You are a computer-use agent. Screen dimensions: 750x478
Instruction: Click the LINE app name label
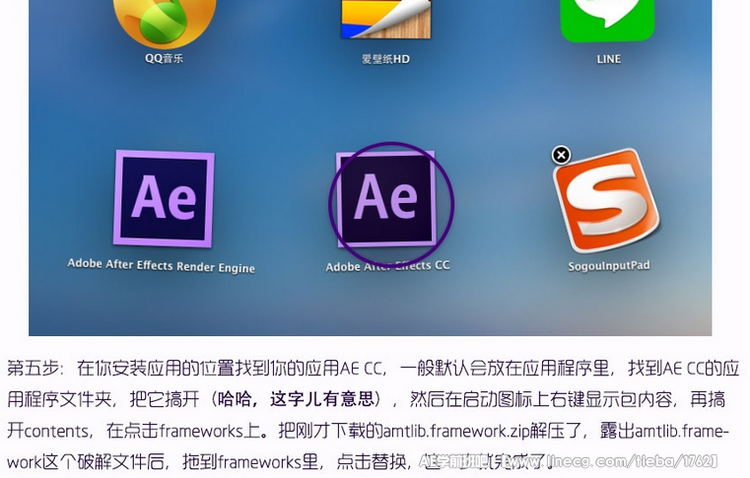pos(608,59)
